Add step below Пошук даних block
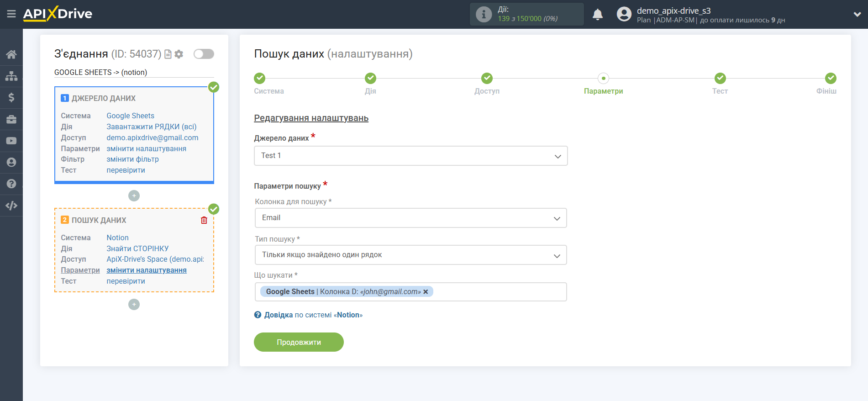Image resolution: width=868 pixels, height=401 pixels. (x=134, y=305)
